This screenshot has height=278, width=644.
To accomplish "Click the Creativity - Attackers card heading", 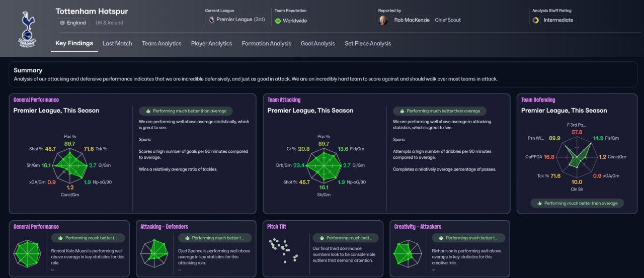I will tap(418, 227).
